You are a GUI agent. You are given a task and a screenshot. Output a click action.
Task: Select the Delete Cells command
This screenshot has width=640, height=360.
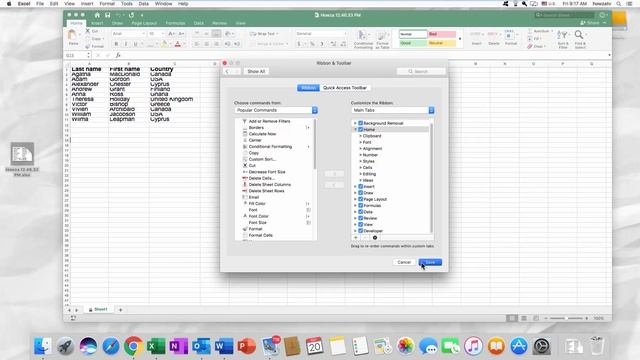261,178
